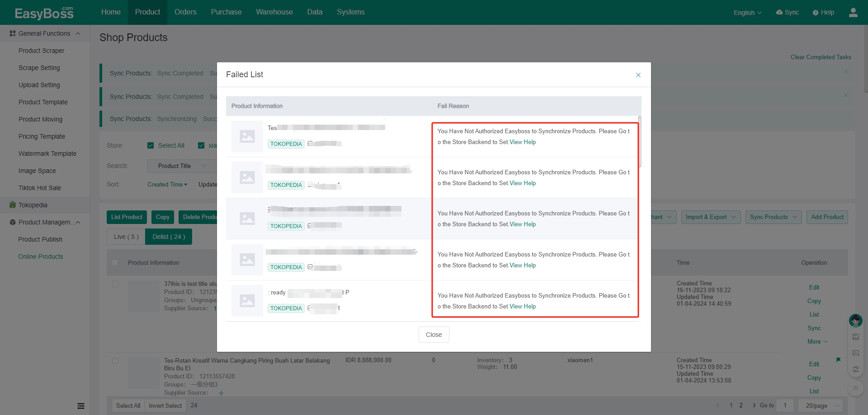
Task: Open the Product Title search dropdown
Action: [x=182, y=166]
